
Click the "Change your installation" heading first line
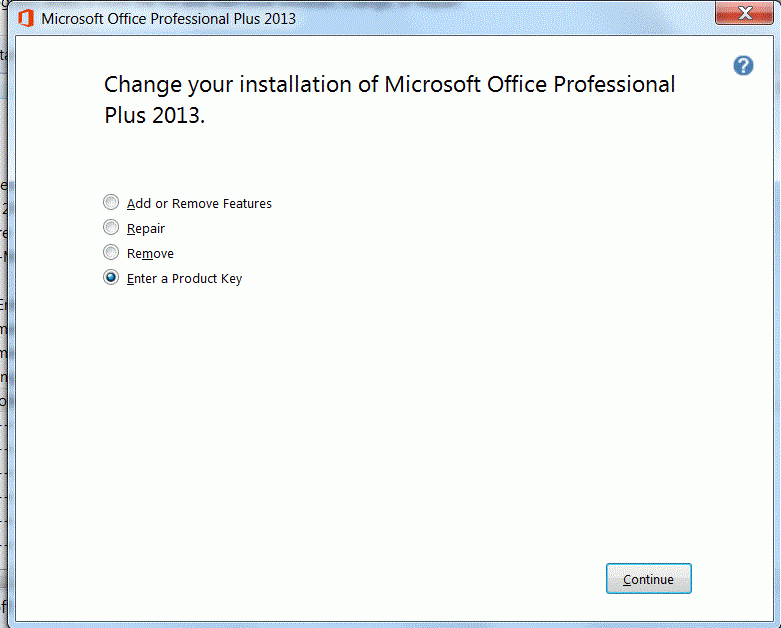(389, 84)
